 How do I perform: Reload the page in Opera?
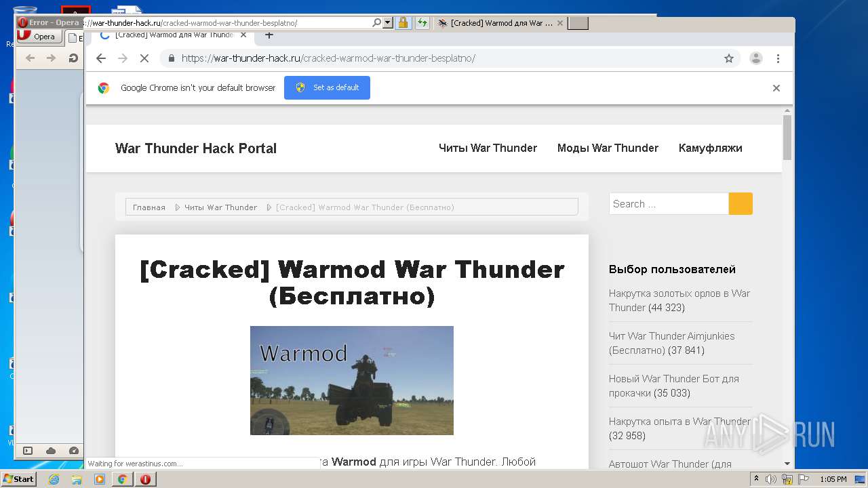point(73,58)
